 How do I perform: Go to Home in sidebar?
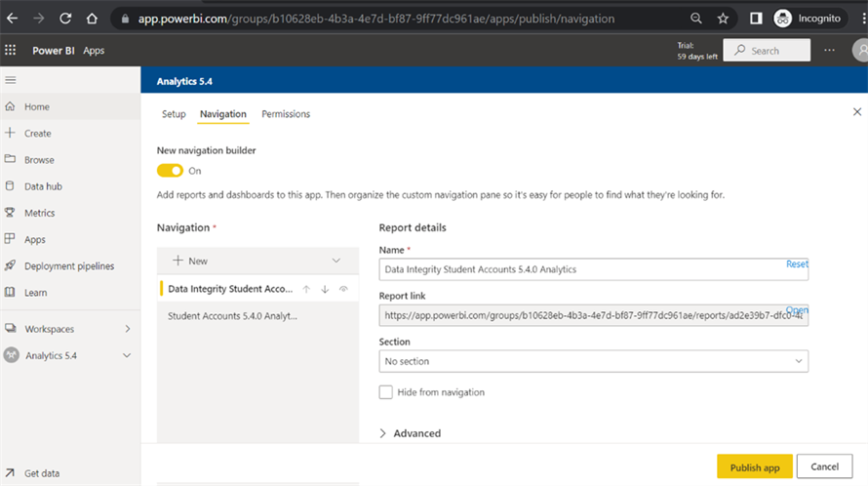[x=70, y=106]
